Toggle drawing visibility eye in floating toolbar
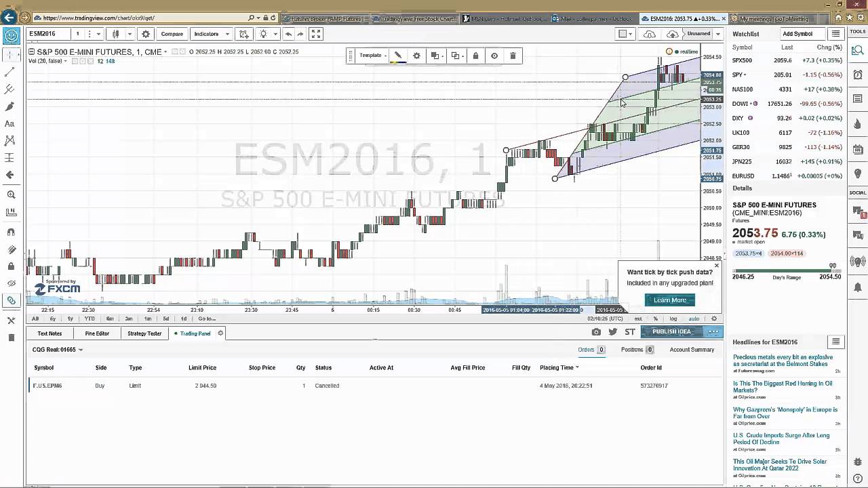Image resolution: width=868 pixels, height=488 pixels. 494,56
